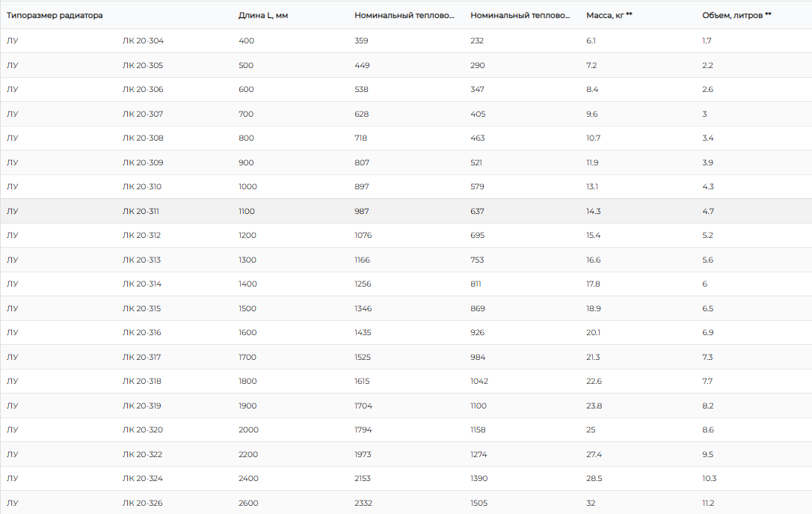Click the ЛК 20-318 model cell
The width and height of the screenshot is (812, 514).
[x=142, y=382]
